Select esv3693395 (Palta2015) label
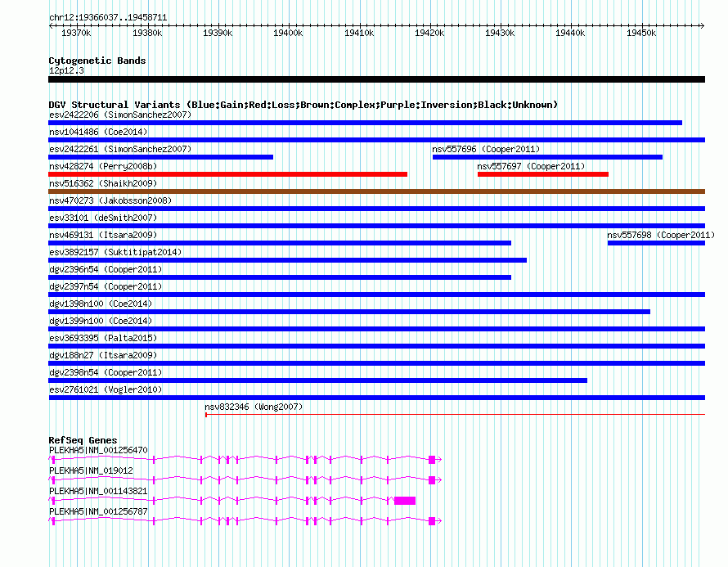This screenshot has width=728, height=567. [x=103, y=338]
